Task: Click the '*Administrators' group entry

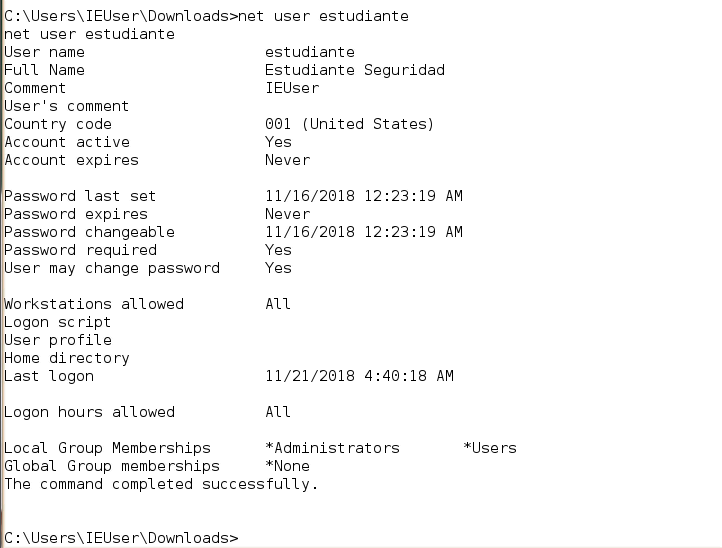Action: [x=332, y=448]
